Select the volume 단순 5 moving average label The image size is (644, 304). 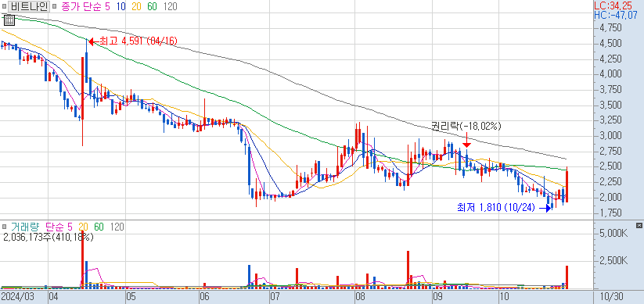59,227
